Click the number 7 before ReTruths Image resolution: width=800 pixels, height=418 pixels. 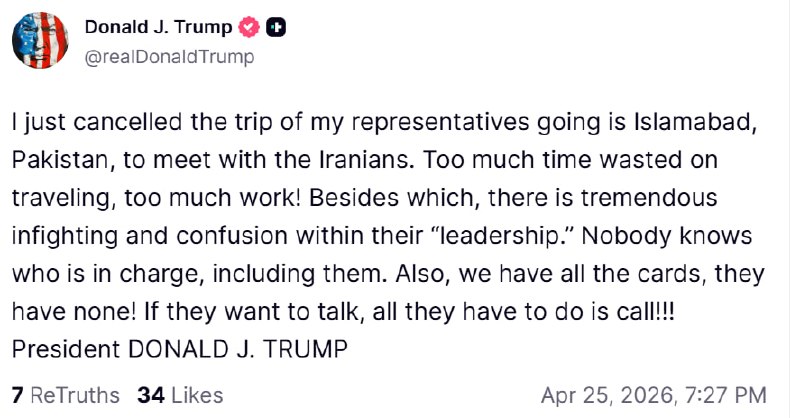[18, 395]
